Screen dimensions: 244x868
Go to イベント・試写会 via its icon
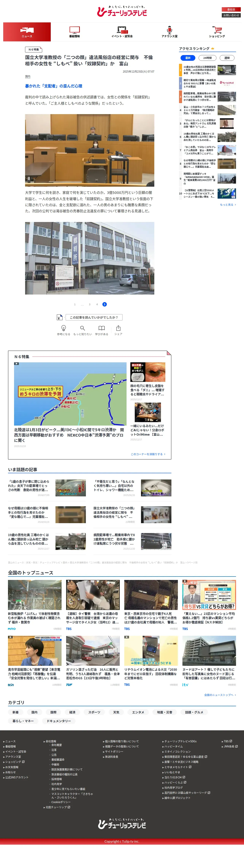tap(122, 30)
